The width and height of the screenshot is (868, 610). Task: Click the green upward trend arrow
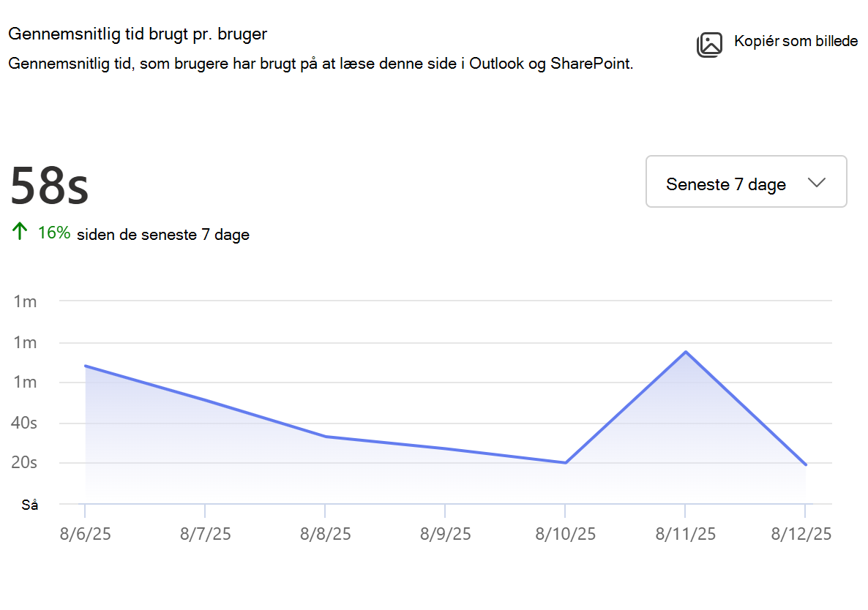coord(19,231)
